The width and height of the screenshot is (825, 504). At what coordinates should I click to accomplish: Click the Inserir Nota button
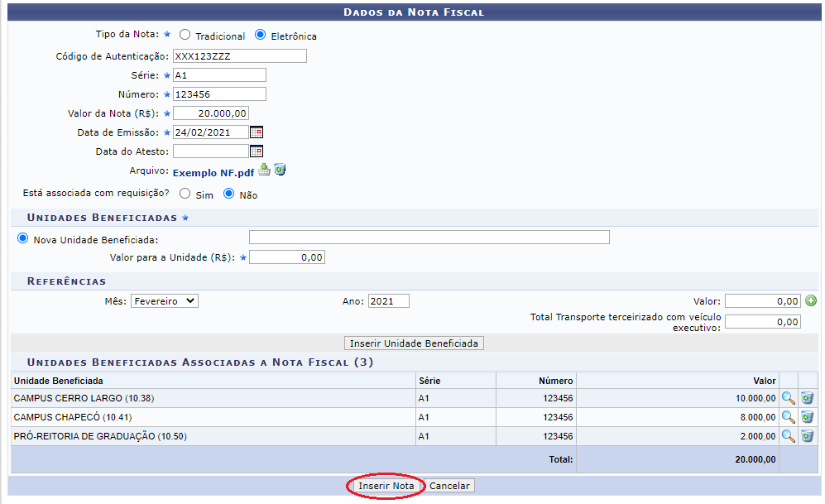tap(386, 486)
